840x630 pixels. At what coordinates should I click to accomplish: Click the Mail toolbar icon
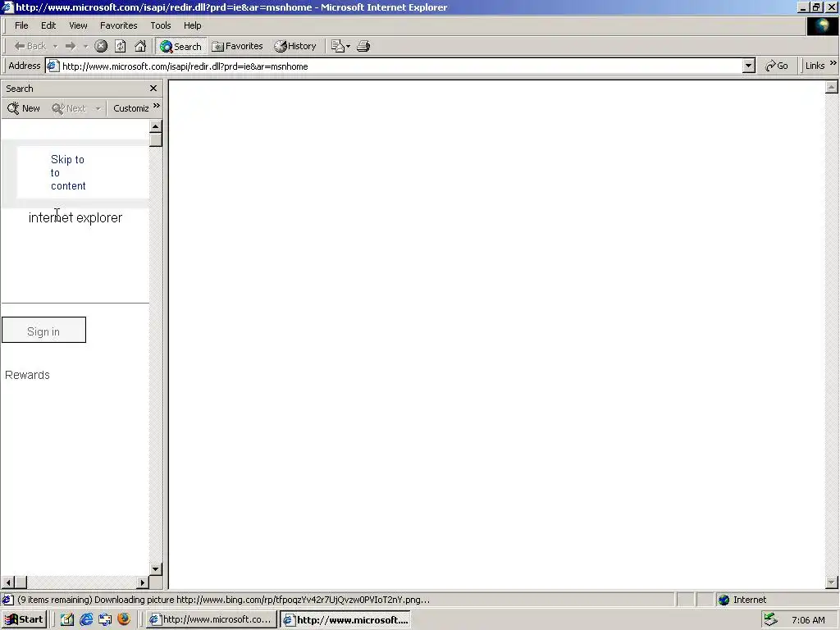click(x=340, y=46)
